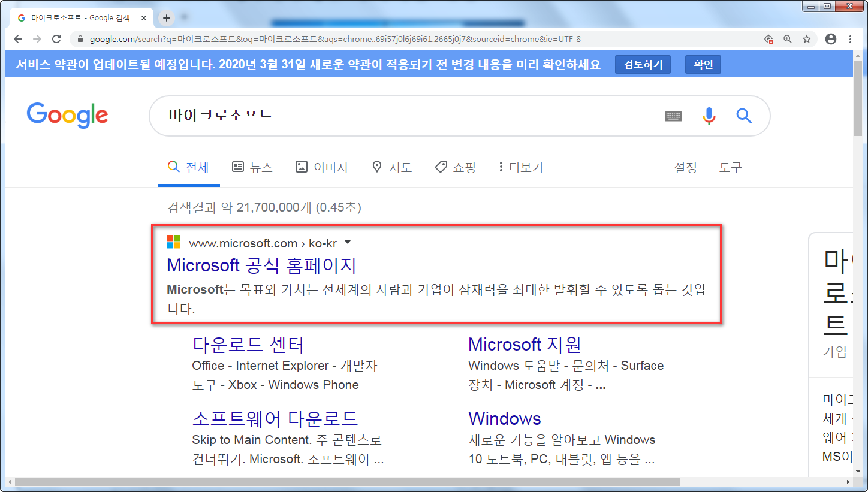Click the horizontal scrollbar thumb

(348, 482)
